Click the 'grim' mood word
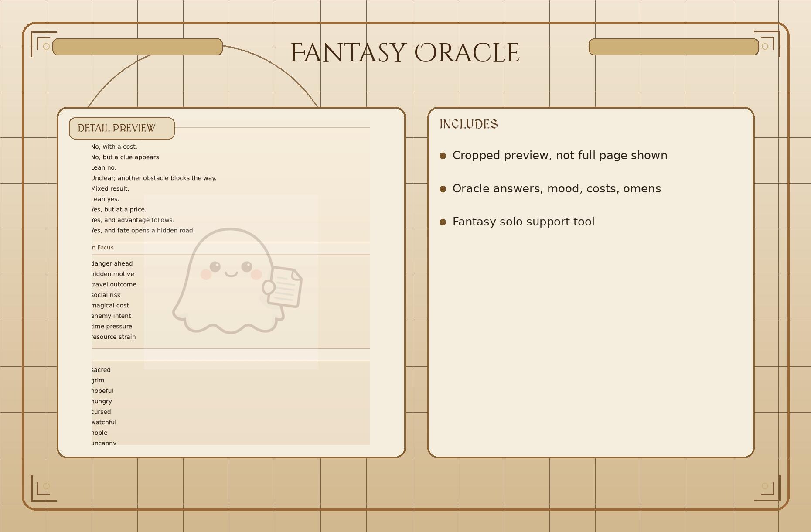Viewport: 811px width, 532px height. point(98,380)
